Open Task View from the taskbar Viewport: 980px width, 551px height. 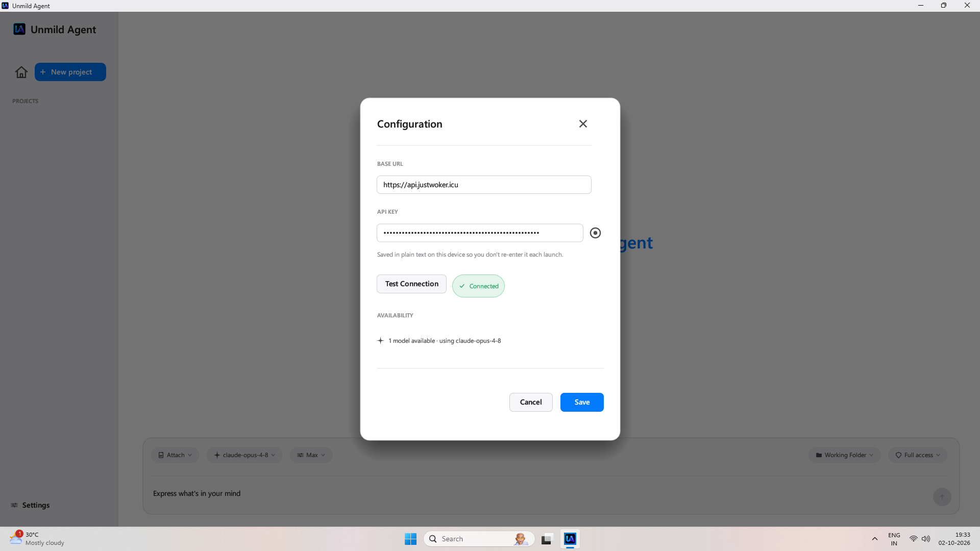tap(547, 539)
